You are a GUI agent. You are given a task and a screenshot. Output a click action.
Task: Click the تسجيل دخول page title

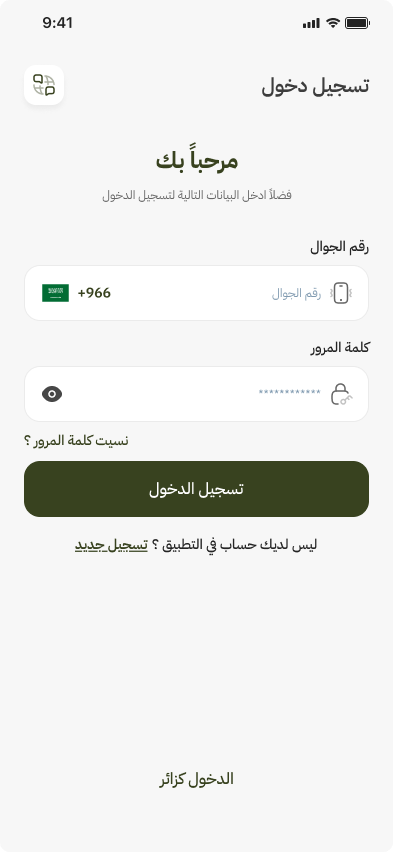coord(315,86)
